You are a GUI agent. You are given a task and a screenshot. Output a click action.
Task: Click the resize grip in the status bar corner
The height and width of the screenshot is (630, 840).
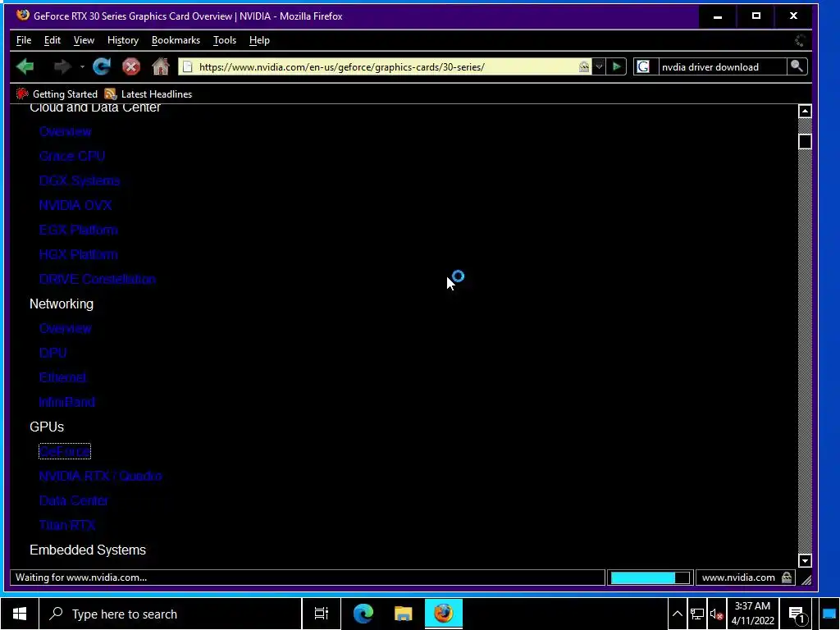(806, 579)
